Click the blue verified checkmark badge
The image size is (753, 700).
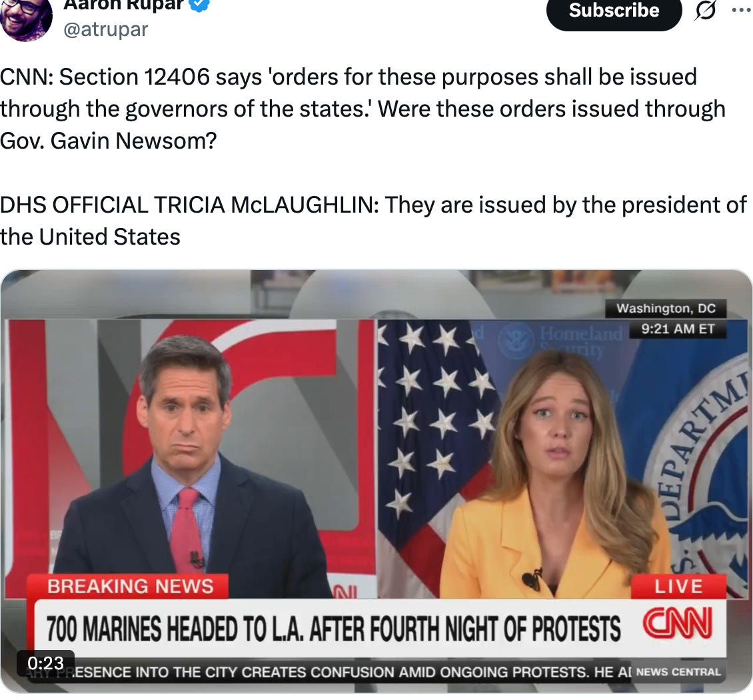tap(200, 5)
